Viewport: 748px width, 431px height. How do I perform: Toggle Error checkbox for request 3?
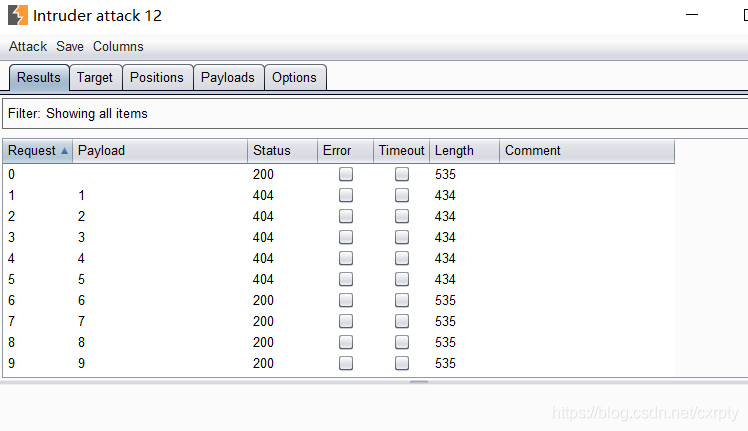346,237
